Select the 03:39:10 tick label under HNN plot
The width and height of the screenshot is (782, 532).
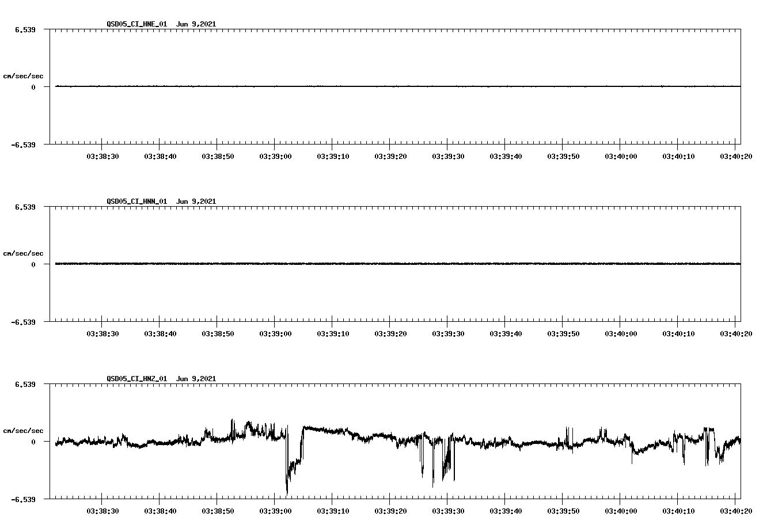point(333,333)
